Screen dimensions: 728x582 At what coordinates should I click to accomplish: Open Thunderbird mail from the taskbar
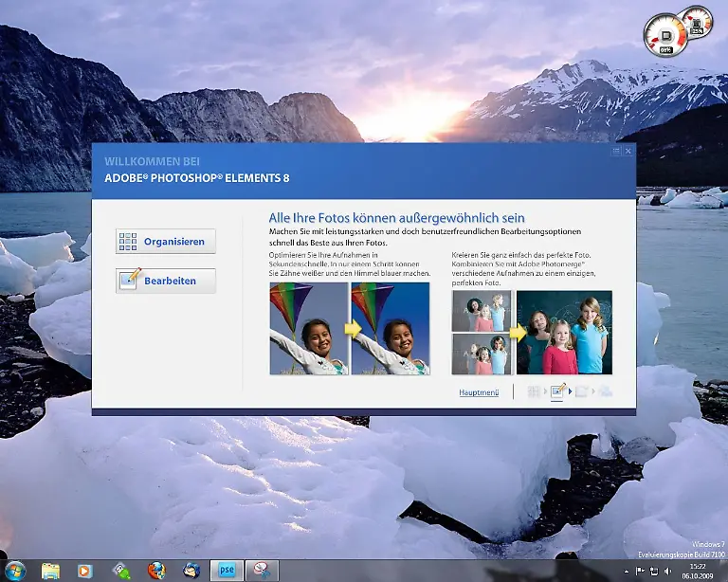[x=191, y=570]
